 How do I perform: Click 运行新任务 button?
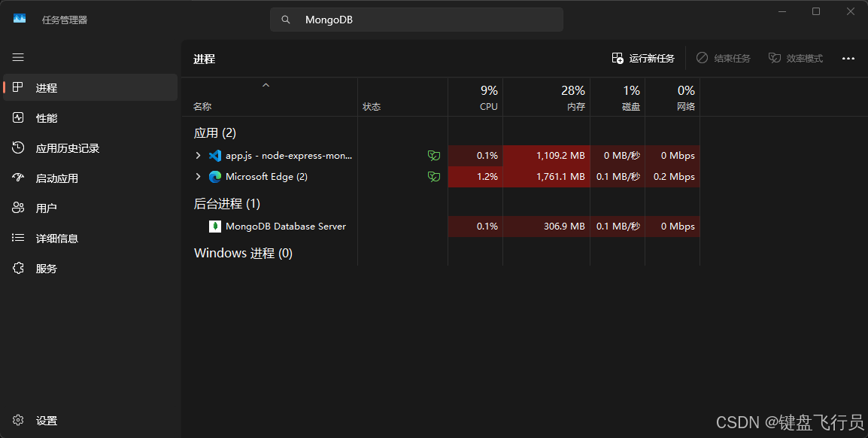coord(643,58)
